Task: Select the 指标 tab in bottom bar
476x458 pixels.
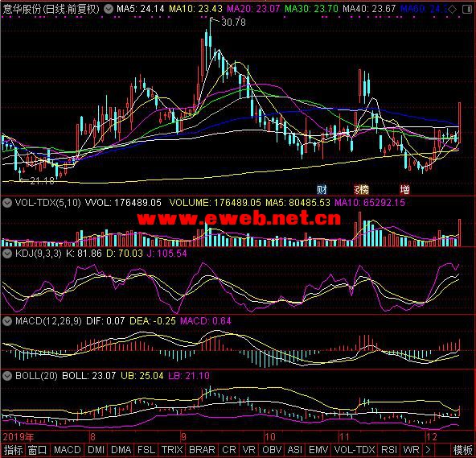Action: tap(13, 450)
